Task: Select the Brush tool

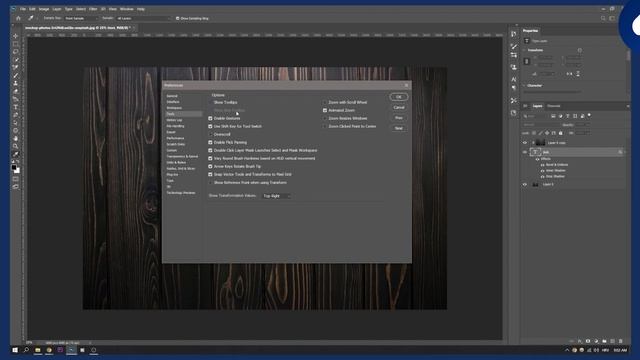Action: (x=16, y=76)
